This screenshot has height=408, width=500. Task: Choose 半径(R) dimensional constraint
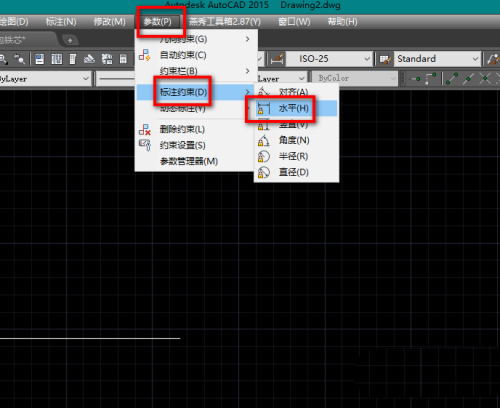pyautogui.click(x=296, y=156)
